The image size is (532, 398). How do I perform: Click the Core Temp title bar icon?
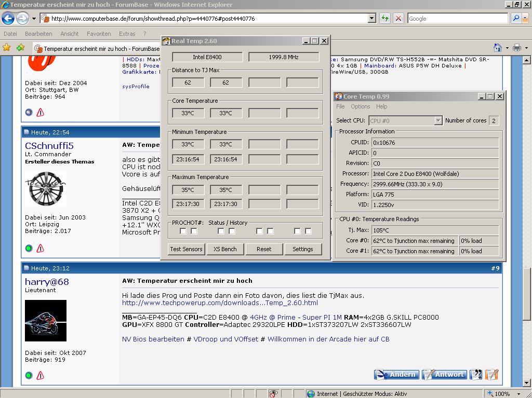[x=339, y=97]
